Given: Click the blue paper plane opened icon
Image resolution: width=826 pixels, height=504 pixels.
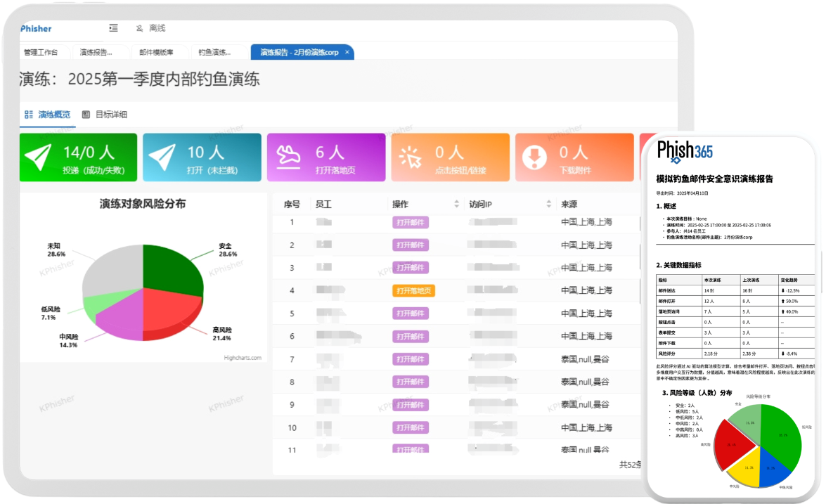Looking at the screenshot, I should [x=162, y=157].
